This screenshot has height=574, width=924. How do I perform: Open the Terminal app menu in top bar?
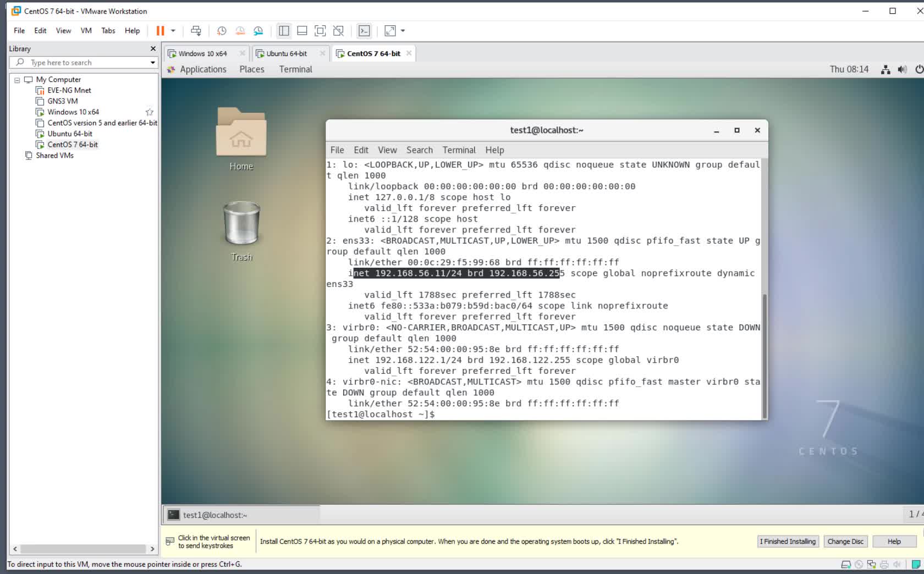click(295, 69)
